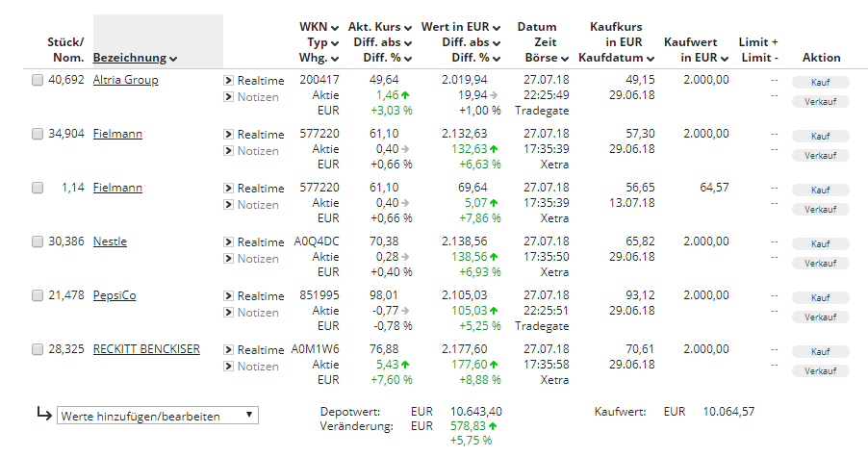Open Fielmann link in 1,14 row
The width and height of the screenshot is (868, 457).
pos(117,188)
